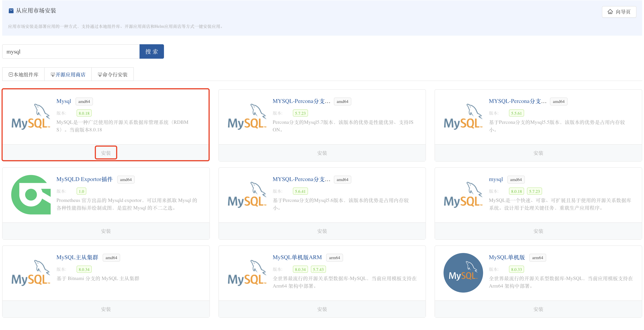Click MySQL logo of the 5.5.61 Percona card
Viewport: 644px width, 330px height.
463,117
